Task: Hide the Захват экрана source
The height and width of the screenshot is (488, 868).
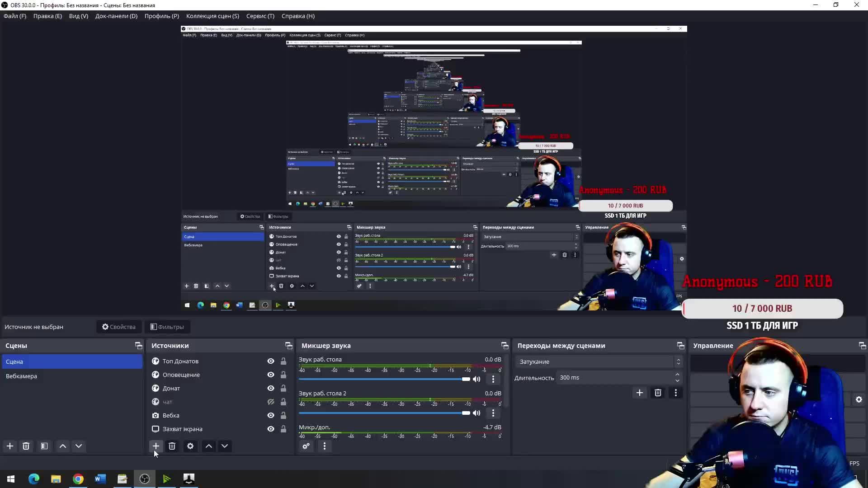Action: click(x=271, y=429)
